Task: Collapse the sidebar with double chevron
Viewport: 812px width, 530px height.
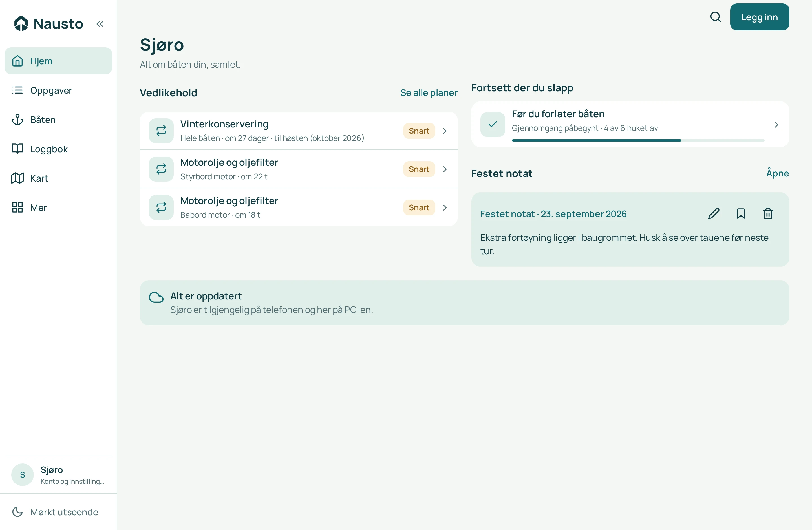Action: point(100,24)
